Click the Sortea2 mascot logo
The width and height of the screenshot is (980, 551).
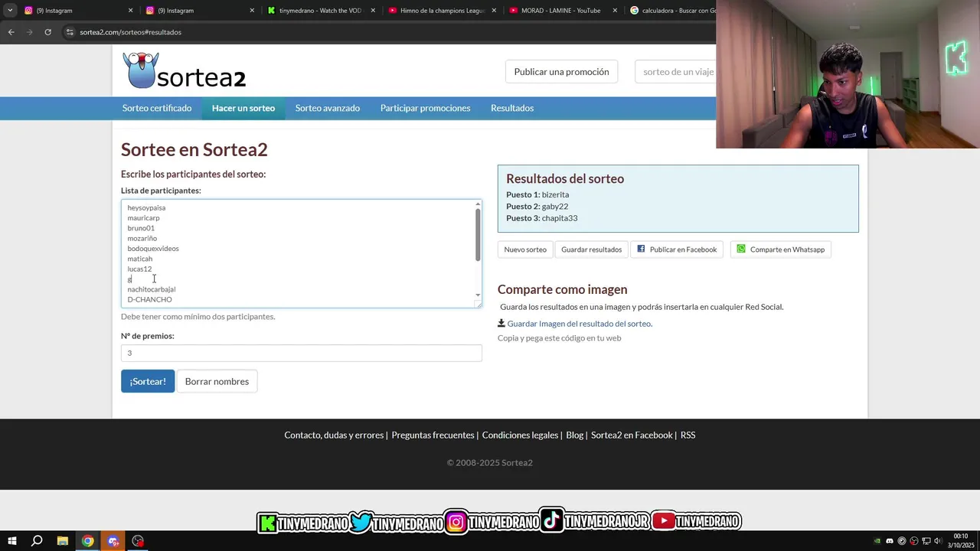tap(141, 70)
